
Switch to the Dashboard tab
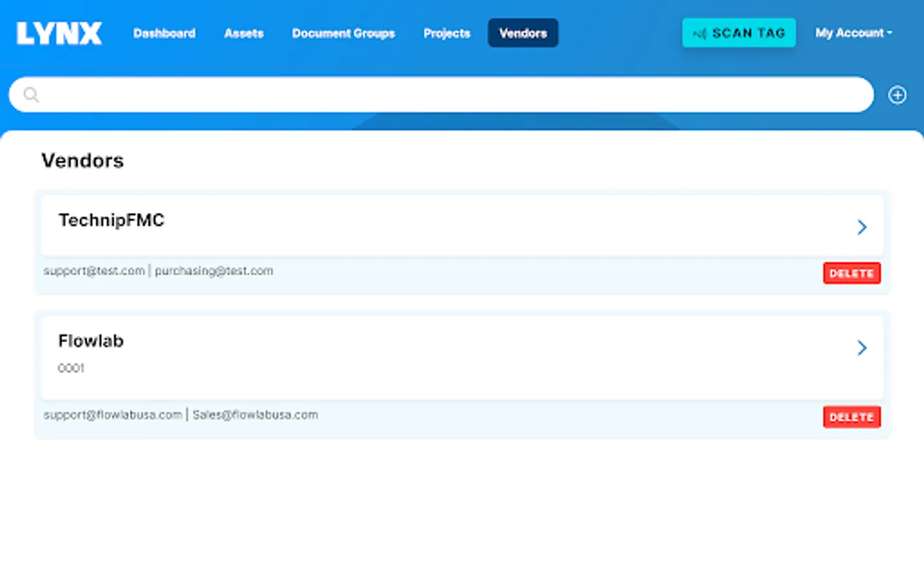coord(164,33)
